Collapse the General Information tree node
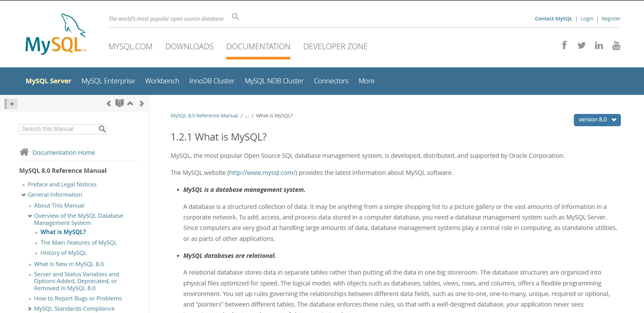The image size is (644, 313). click(23, 195)
